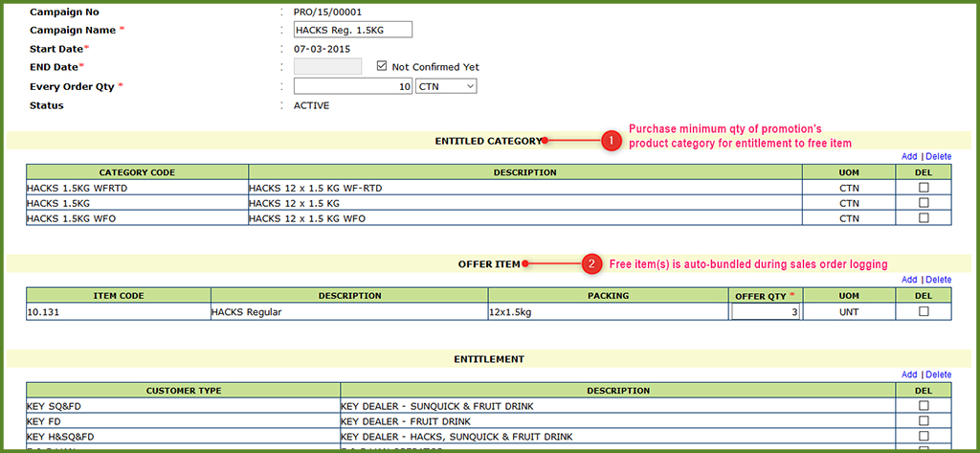Click KEY DEALER - HACKS, SUNQUICK & FRUIT DRINK

point(620,436)
